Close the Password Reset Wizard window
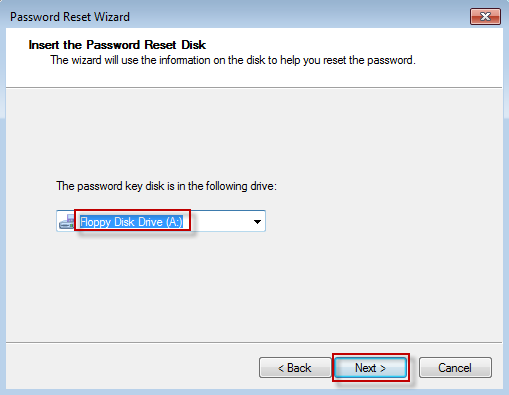Image resolution: width=509 pixels, height=395 pixels. pos(485,17)
